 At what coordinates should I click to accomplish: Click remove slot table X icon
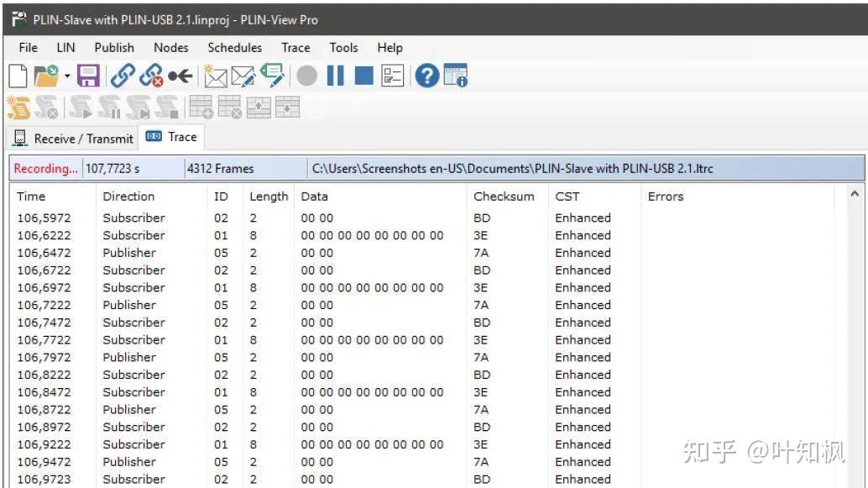click(230, 107)
